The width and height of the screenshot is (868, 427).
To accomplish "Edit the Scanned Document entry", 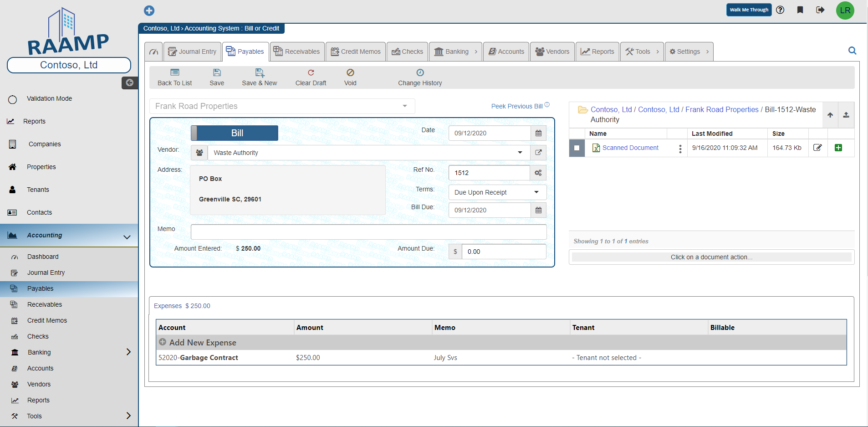I will pos(818,148).
